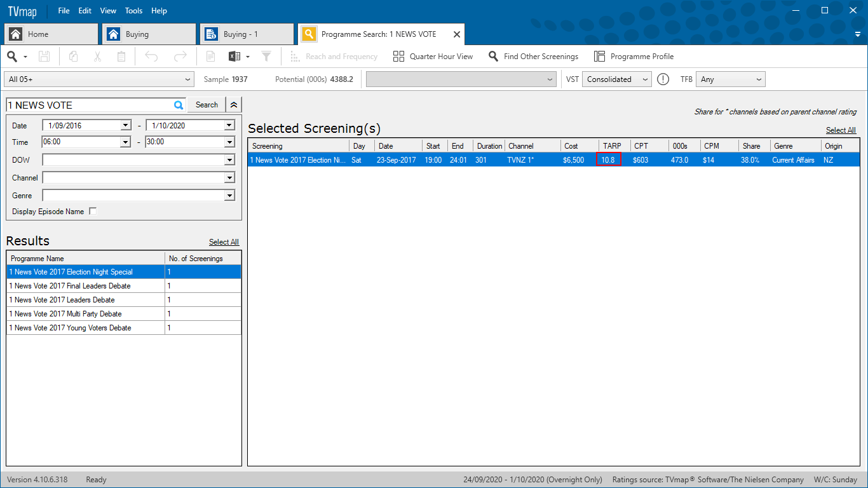Collapse the search criteria with the double-chevron button
The image size is (868, 488).
234,105
